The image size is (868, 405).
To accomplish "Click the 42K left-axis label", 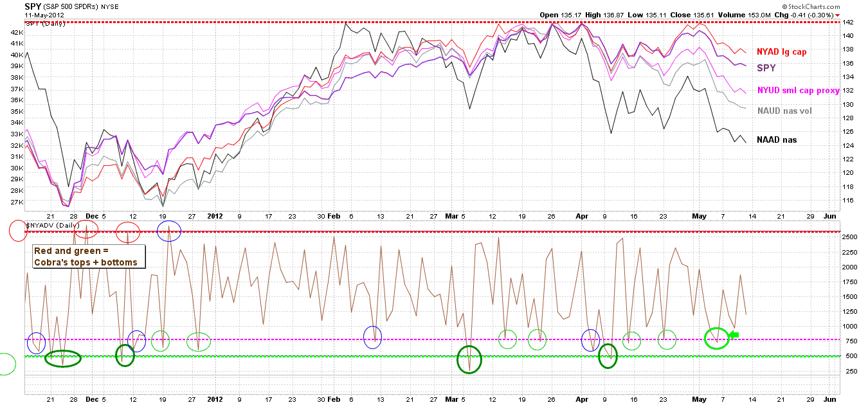I will point(17,32).
